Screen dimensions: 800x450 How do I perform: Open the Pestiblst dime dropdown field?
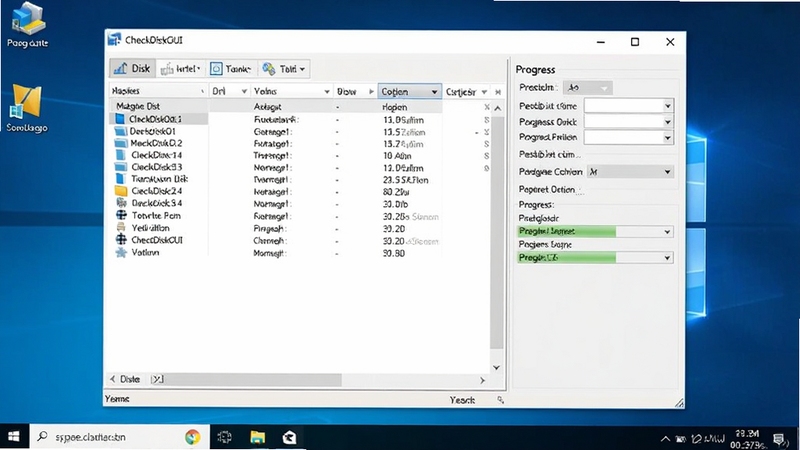coord(629,106)
